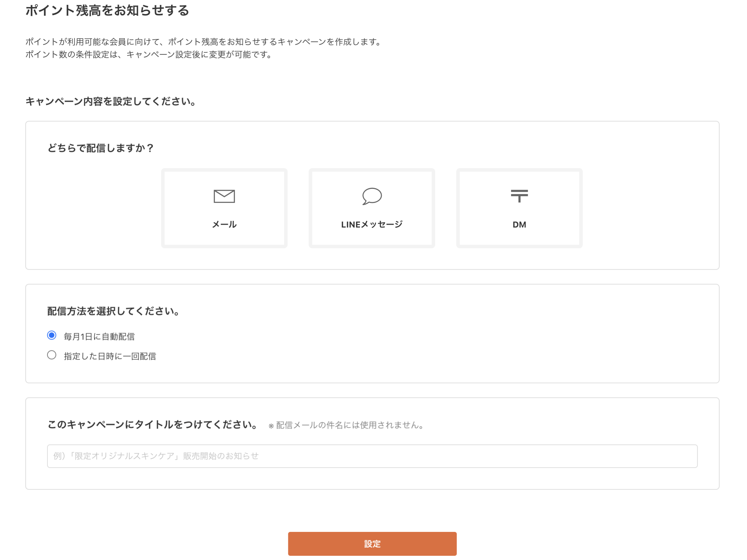
Task: Select the envelope icon on the メール card
Action: (x=224, y=197)
